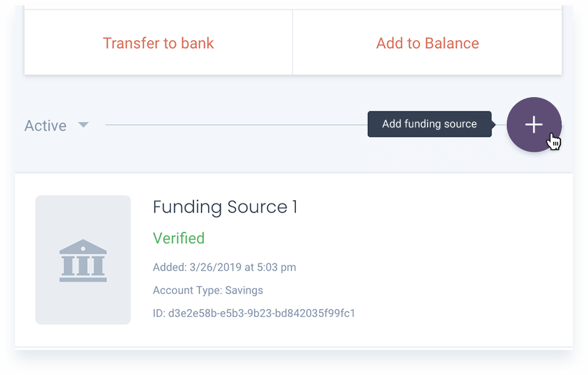Click the triangle arrow beside Active

(83, 124)
